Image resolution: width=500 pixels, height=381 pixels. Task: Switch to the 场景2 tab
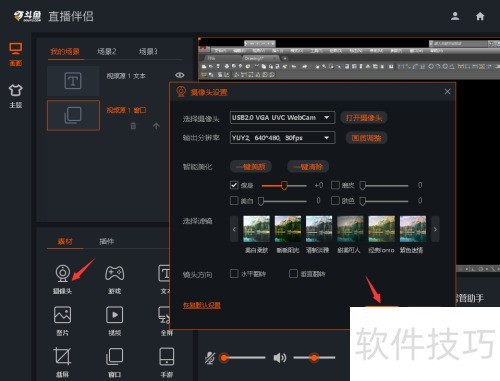pos(106,51)
